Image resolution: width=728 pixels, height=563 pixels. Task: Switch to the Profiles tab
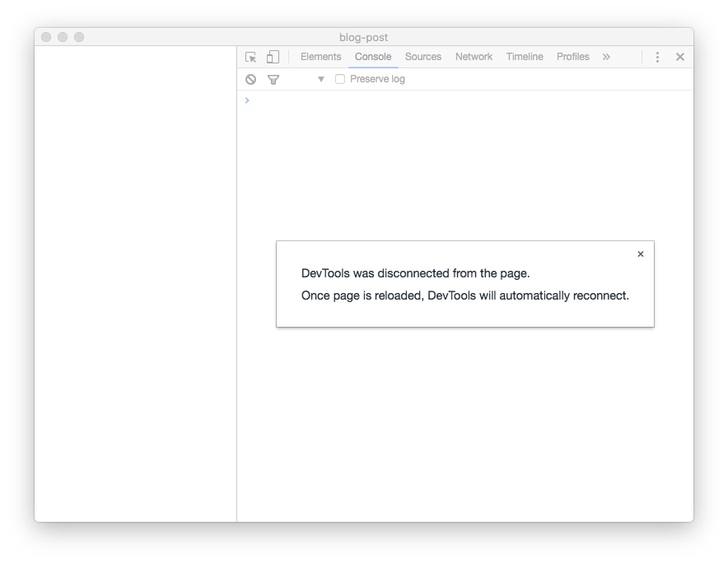[572, 57]
